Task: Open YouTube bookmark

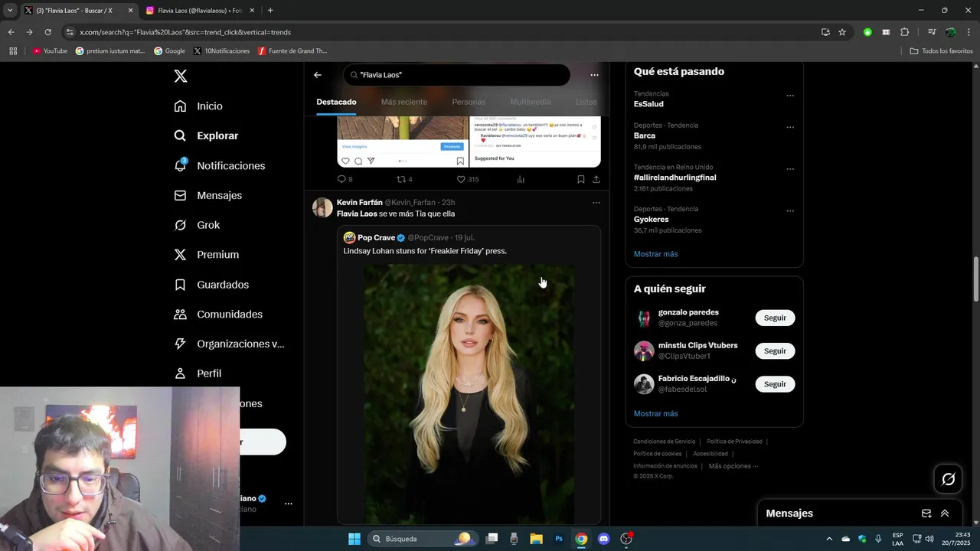Action: (51, 51)
